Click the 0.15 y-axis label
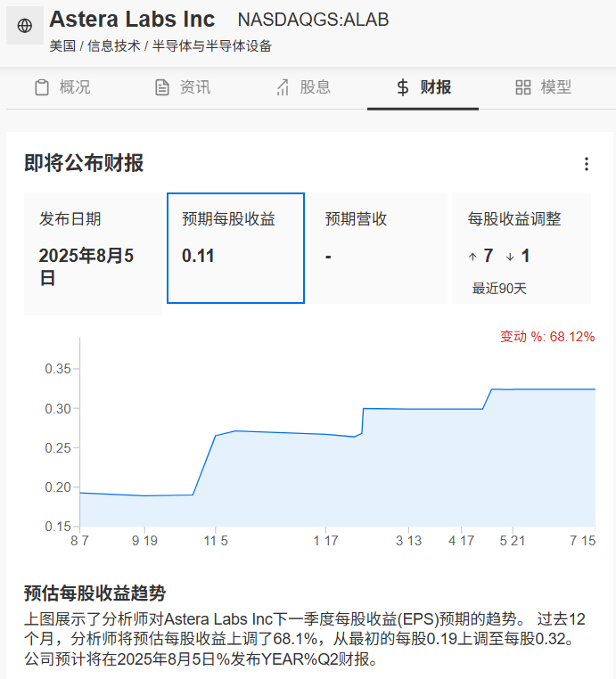Image resolution: width=616 pixels, height=679 pixels. pos(58,527)
